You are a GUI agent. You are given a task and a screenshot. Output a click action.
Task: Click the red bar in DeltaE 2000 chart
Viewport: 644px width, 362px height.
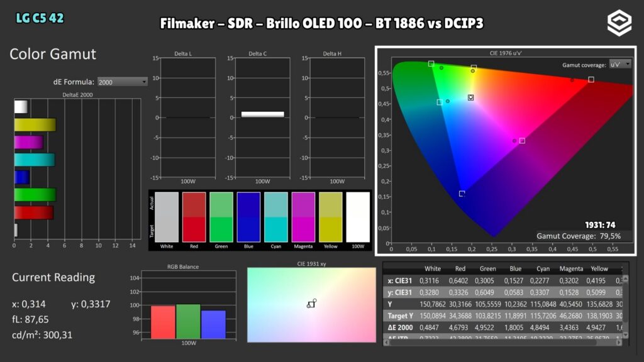[34, 212]
